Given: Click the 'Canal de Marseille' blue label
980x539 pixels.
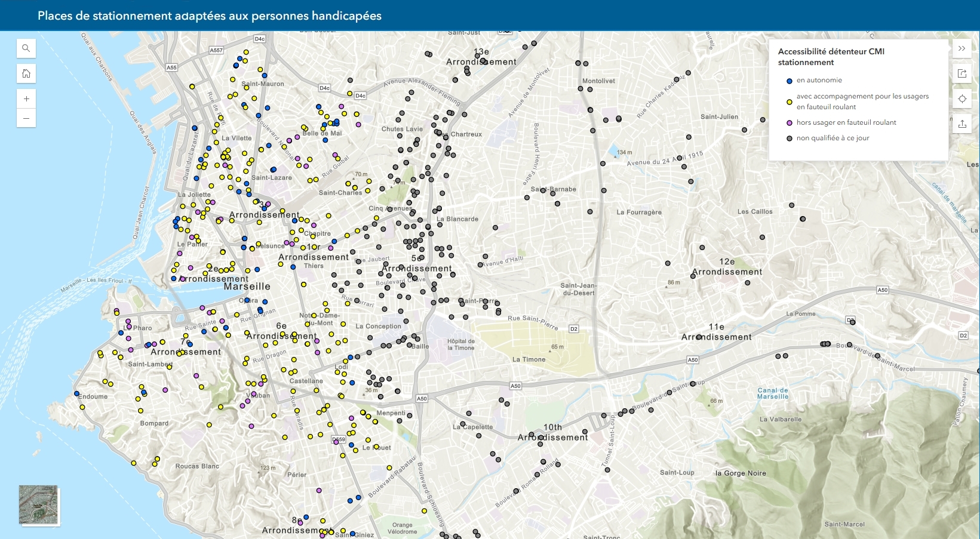Looking at the screenshot, I should pyautogui.click(x=773, y=393).
